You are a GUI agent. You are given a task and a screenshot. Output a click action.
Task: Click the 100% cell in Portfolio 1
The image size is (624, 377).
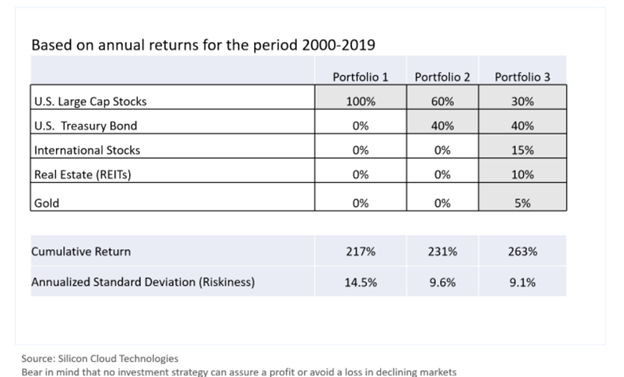(361, 97)
